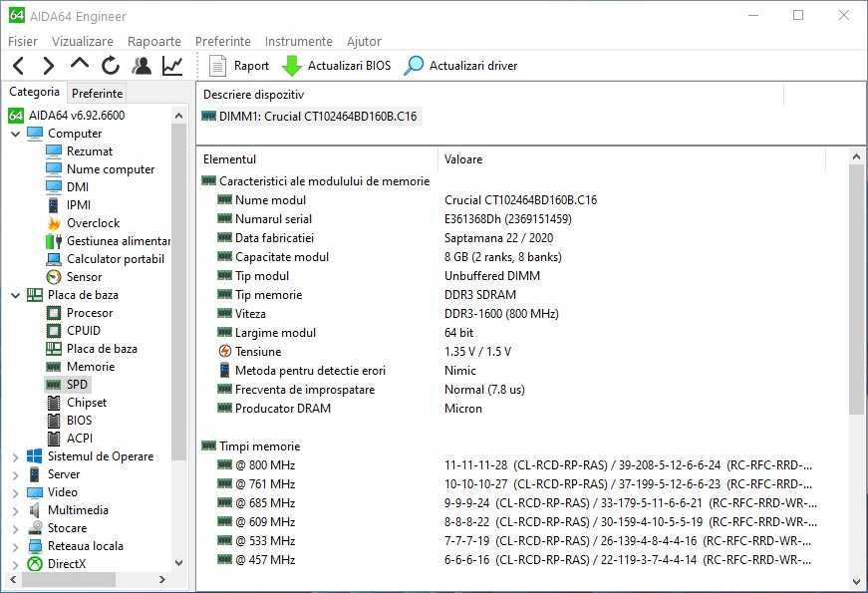The height and width of the screenshot is (593, 868).
Task: Expand the Server tree node
Action: pos(16,474)
